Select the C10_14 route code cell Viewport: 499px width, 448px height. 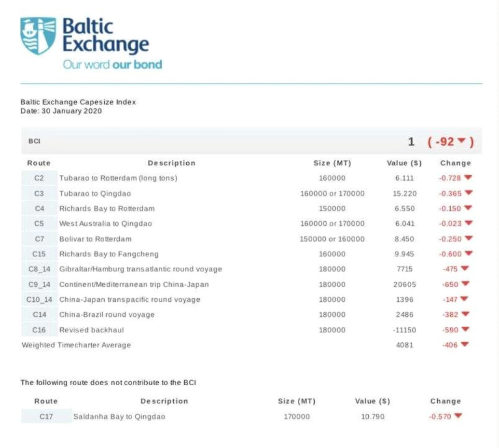pyautogui.click(x=39, y=300)
